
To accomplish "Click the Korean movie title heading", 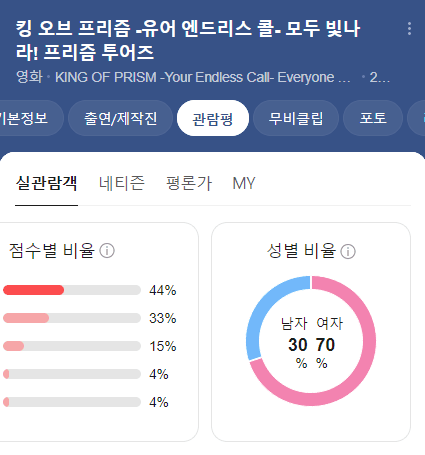I will (188, 41).
